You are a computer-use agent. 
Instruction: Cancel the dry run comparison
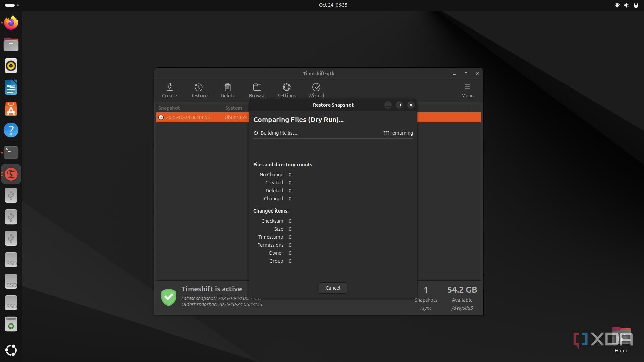(333, 288)
